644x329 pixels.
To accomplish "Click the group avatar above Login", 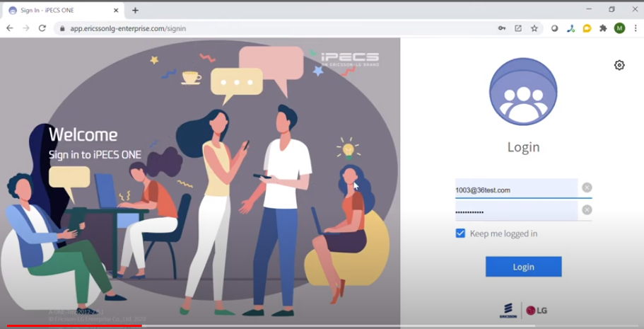I will [x=523, y=92].
